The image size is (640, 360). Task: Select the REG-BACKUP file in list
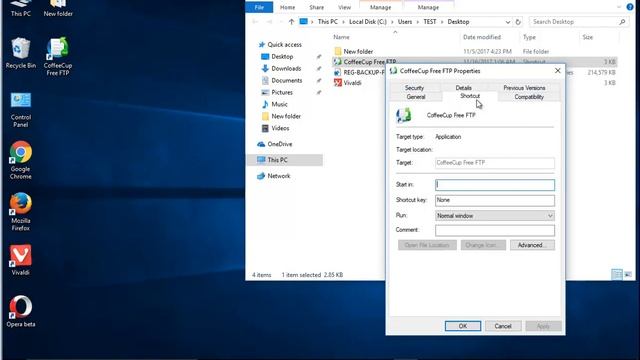point(359,72)
